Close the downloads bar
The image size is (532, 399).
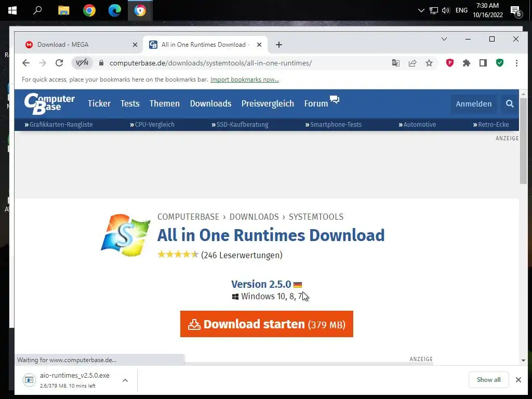(x=518, y=380)
